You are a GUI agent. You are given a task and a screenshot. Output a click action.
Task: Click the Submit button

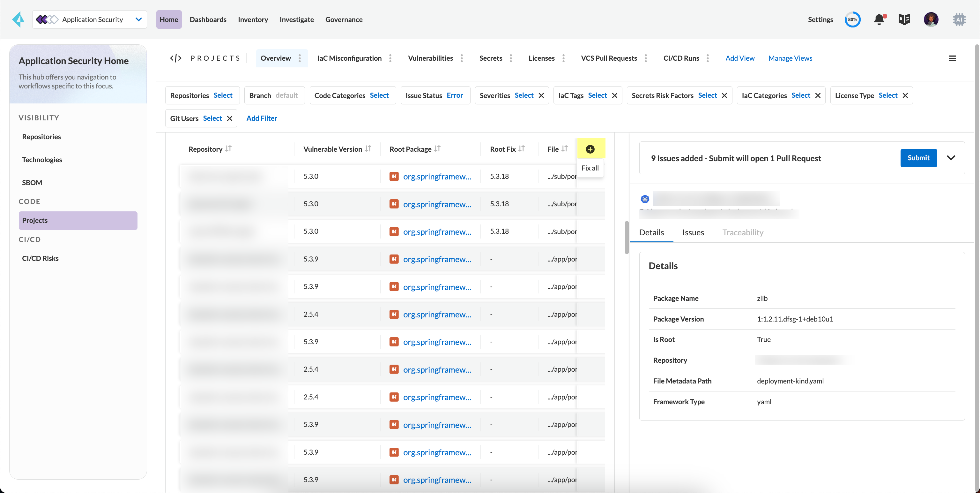tap(918, 158)
